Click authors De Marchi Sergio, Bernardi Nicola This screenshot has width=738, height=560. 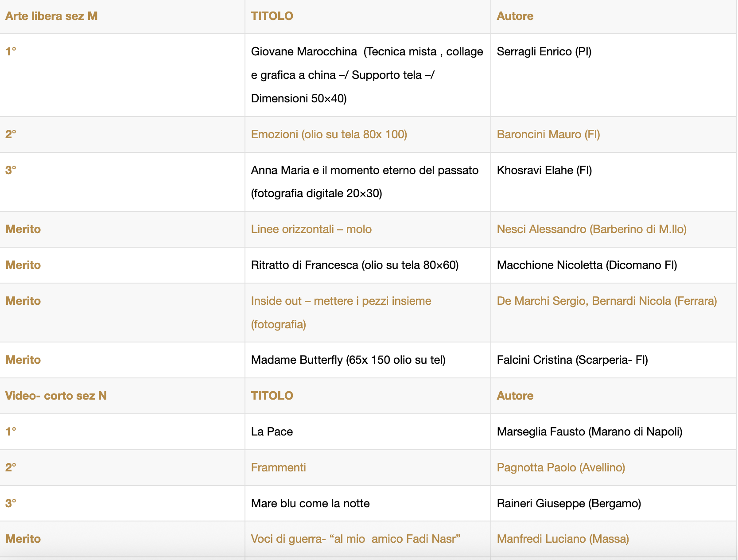(x=606, y=301)
